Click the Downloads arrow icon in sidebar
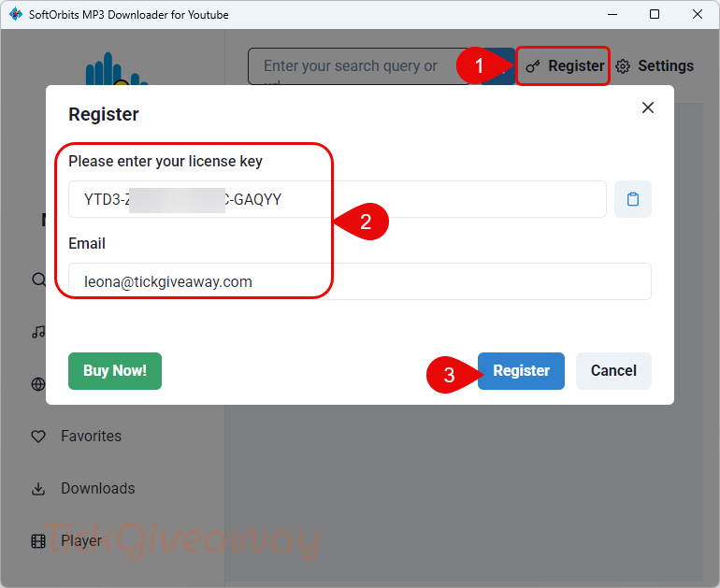The width and height of the screenshot is (720, 588). (x=38, y=489)
